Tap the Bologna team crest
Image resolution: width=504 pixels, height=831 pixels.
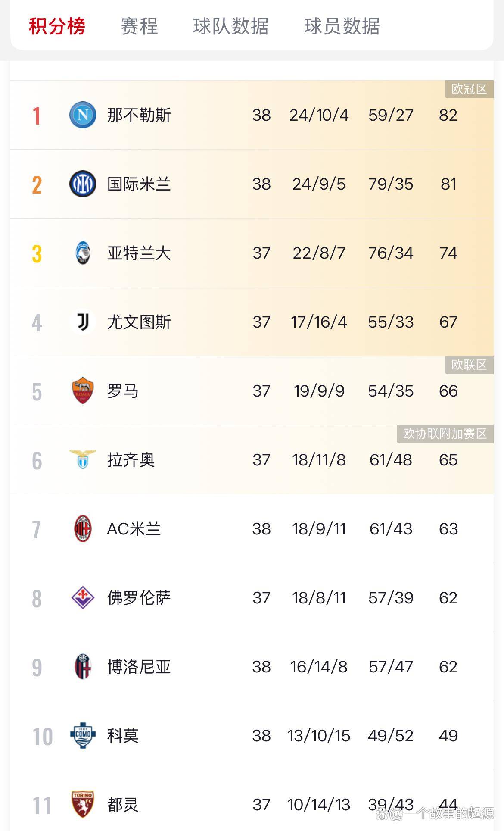83,666
